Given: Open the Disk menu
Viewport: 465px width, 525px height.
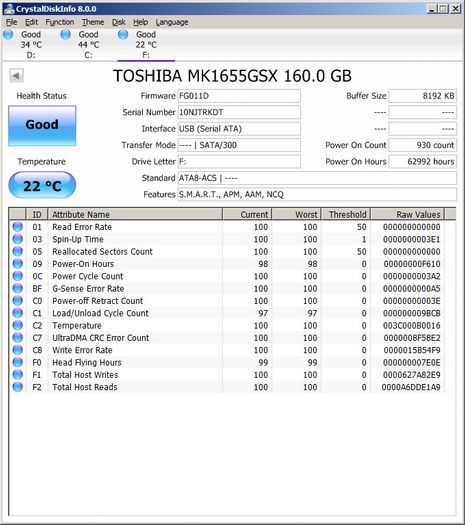Looking at the screenshot, I should pyautogui.click(x=119, y=22).
